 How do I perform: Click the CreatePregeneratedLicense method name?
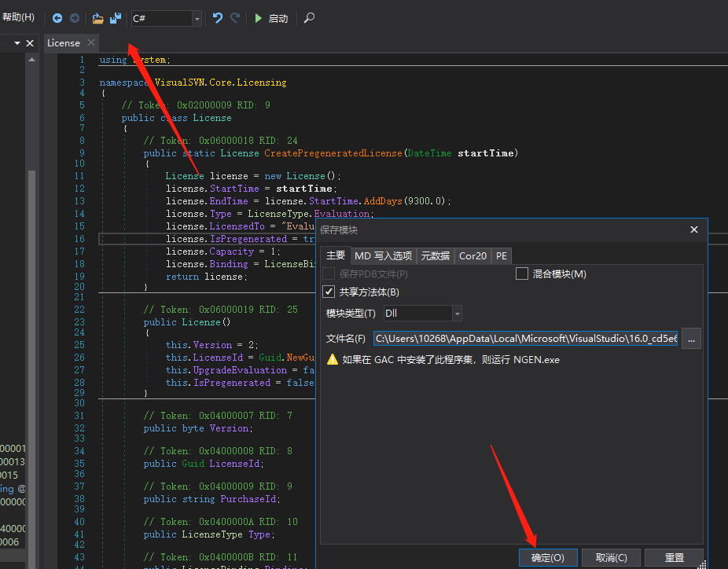click(x=333, y=153)
